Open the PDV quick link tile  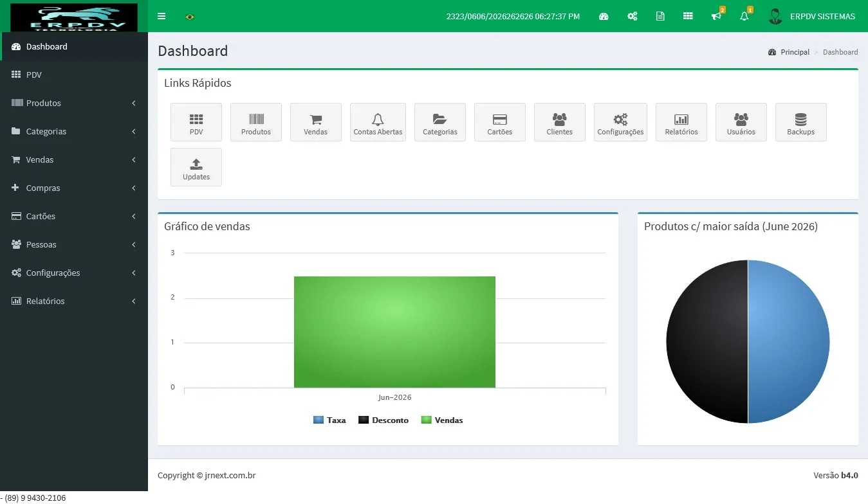pyautogui.click(x=196, y=122)
